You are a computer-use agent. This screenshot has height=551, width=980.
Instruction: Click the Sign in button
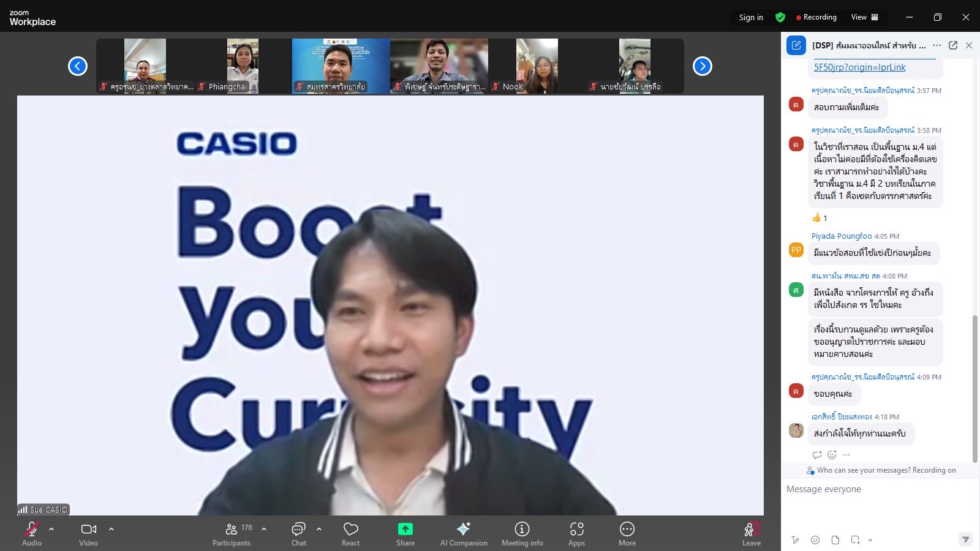click(751, 17)
